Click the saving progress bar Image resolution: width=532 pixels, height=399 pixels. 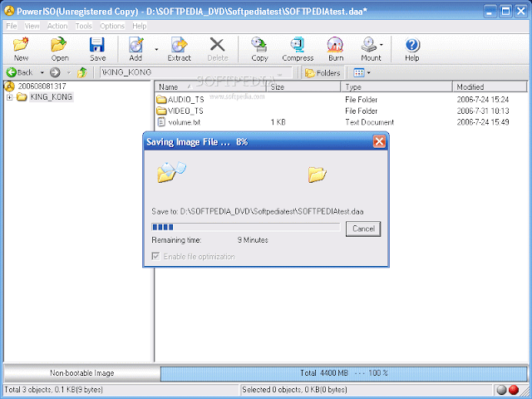[x=246, y=227]
